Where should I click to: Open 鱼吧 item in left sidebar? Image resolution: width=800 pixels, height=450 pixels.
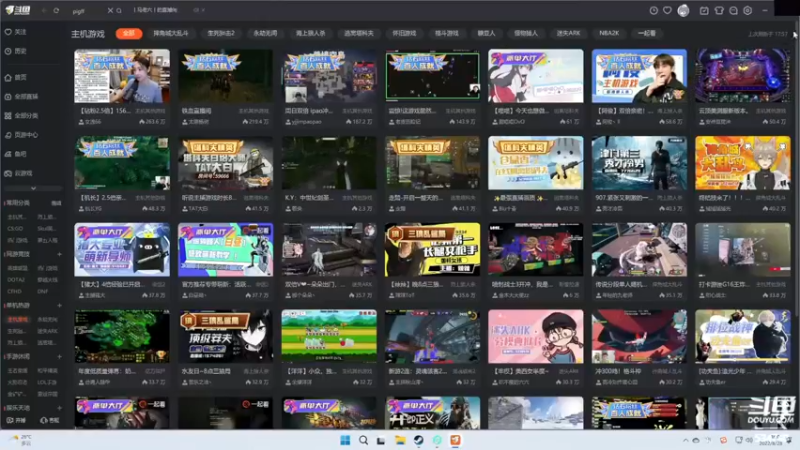(16, 154)
